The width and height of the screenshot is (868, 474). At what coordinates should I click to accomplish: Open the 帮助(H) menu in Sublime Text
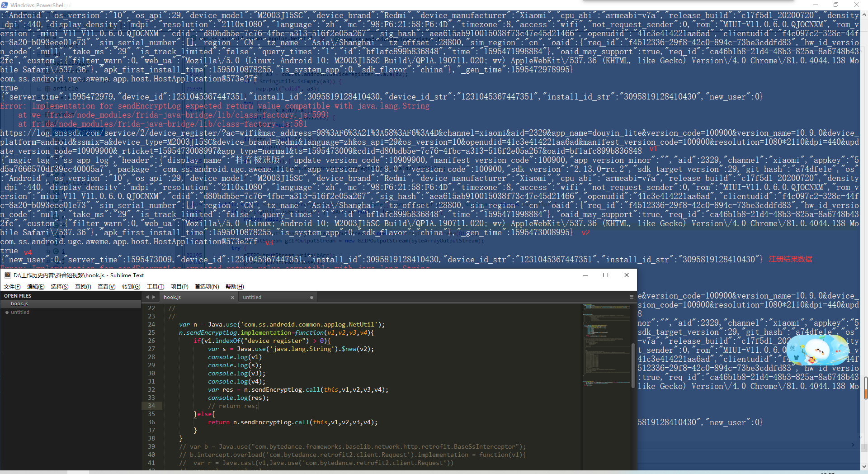tap(235, 287)
